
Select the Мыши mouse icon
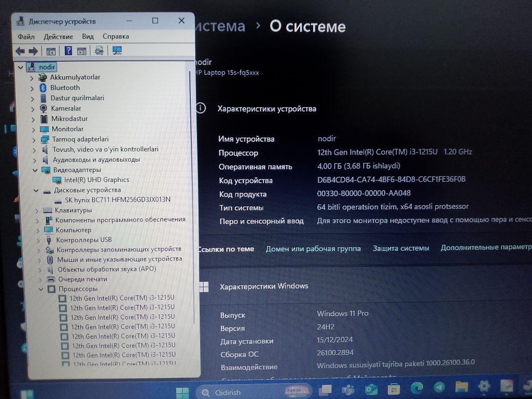pos(50,259)
